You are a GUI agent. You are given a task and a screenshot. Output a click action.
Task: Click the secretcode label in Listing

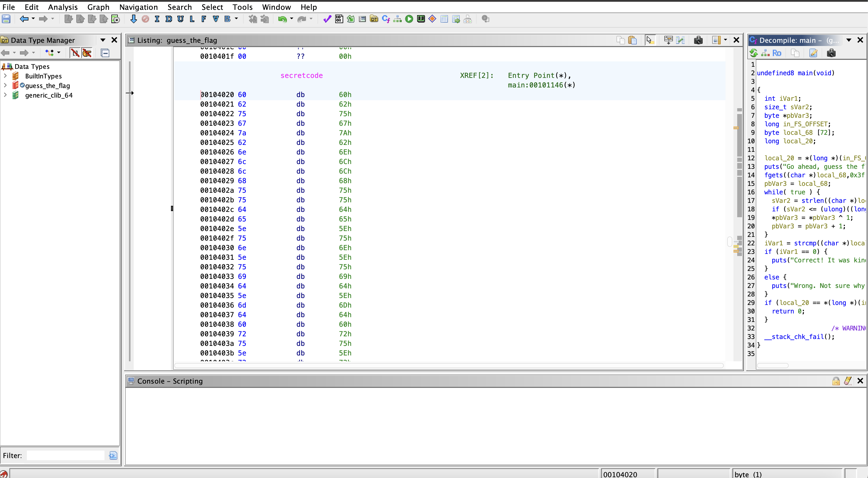[x=301, y=76]
